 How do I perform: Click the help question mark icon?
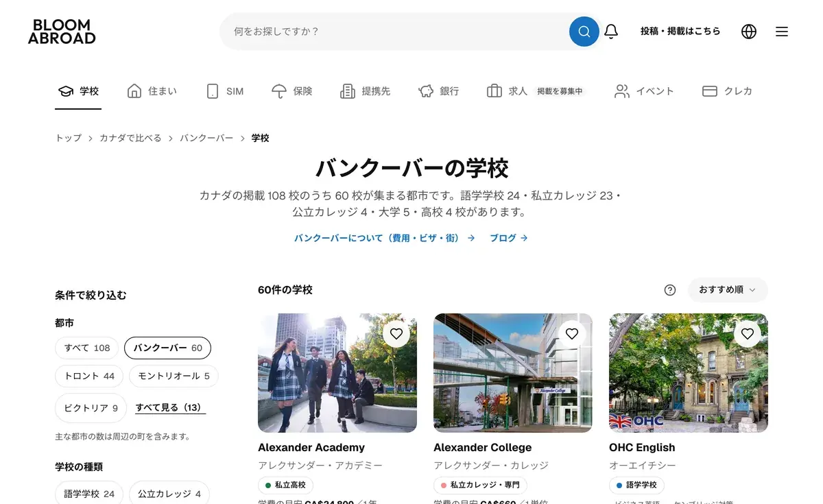click(670, 290)
